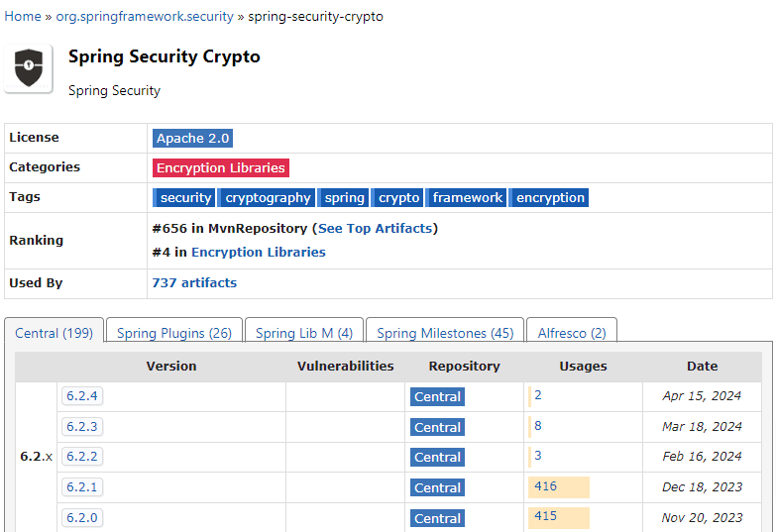Open the 737 artifacts link
776x532 pixels.
click(x=194, y=282)
